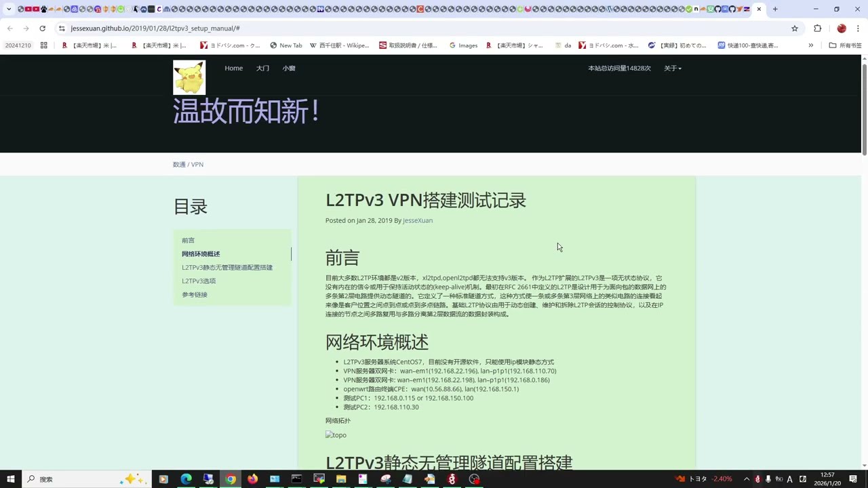Viewport: 868px width, 488px height.
Task: Jump to 参考链接 in table of contents
Action: 195,295
